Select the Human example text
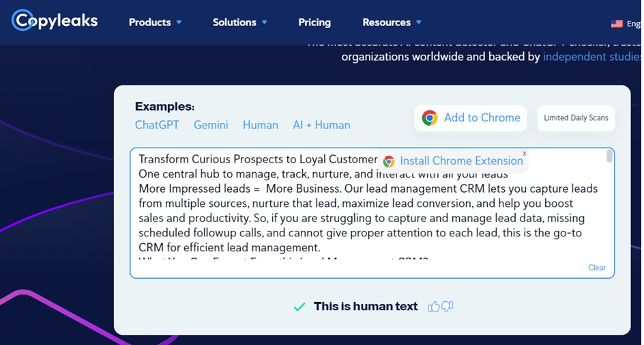Viewport: 644px width, 345px height. point(260,125)
